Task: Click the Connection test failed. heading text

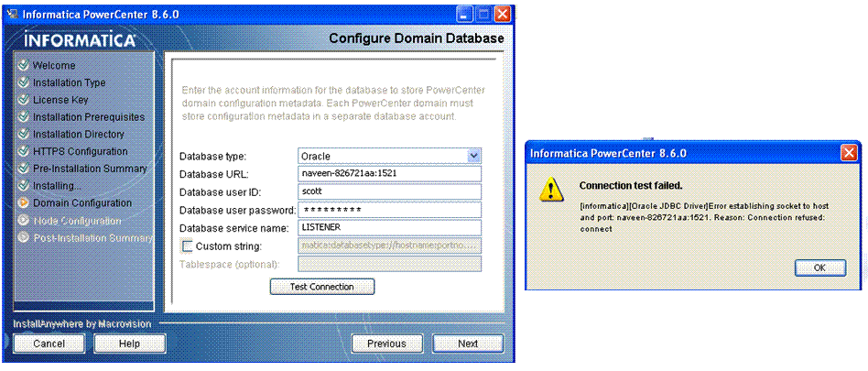Action: [631, 185]
